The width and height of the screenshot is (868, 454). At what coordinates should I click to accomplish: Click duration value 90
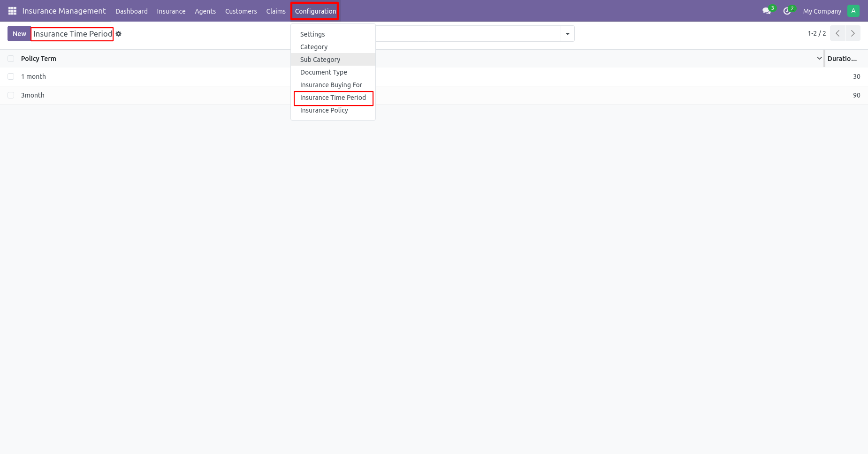(856, 95)
